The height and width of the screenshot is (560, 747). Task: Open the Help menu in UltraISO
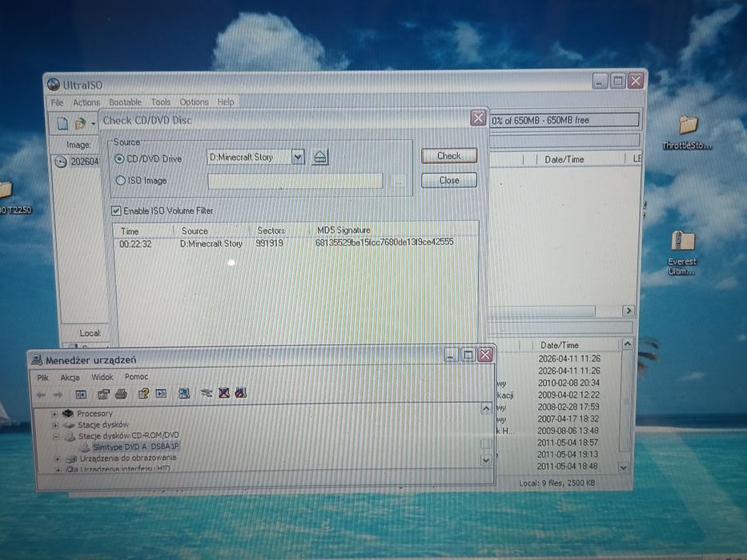(x=226, y=102)
